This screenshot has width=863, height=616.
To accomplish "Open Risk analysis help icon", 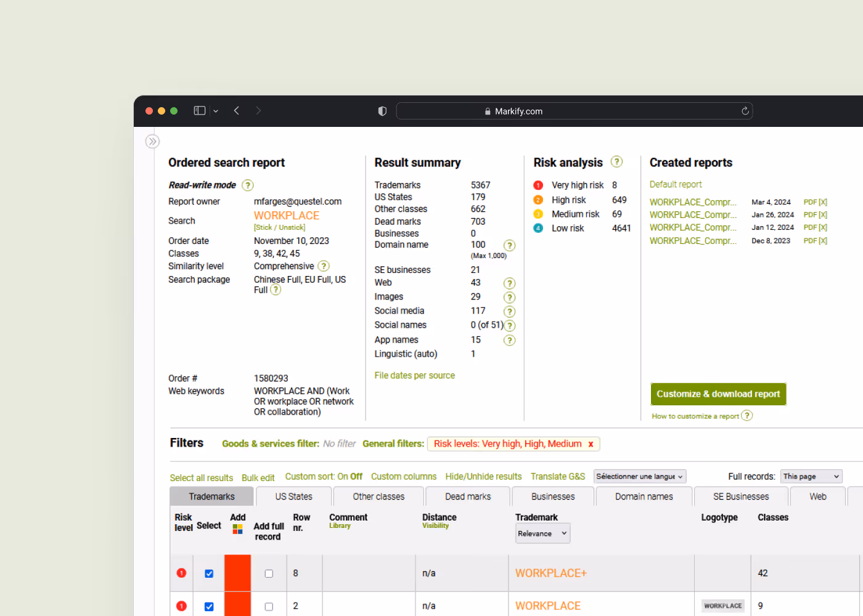I will (616, 161).
